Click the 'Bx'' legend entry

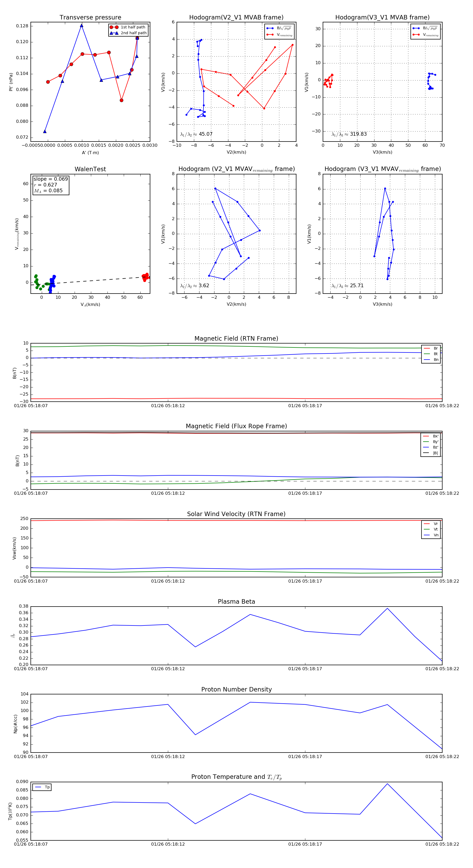(x=431, y=436)
